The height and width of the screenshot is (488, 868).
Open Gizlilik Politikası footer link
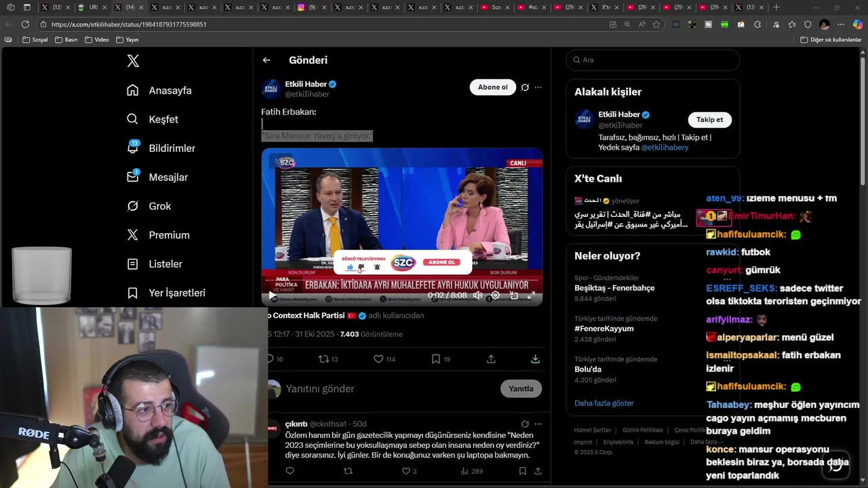[x=643, y=430]
